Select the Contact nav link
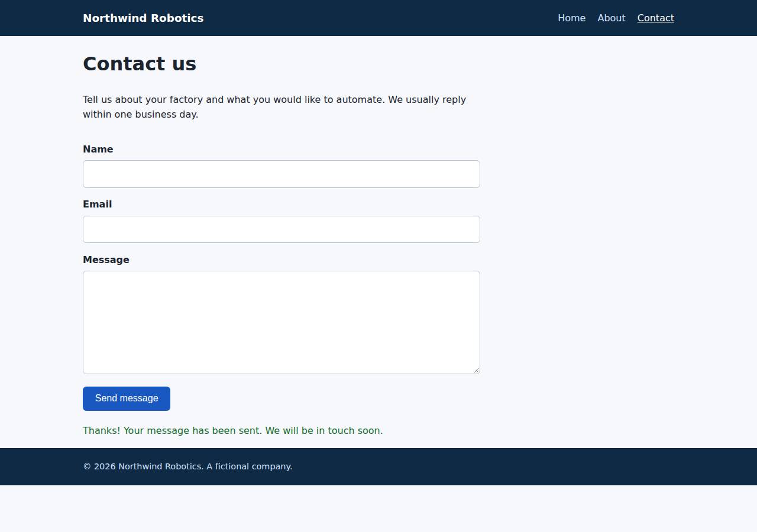Image resolution: width=757 pixels, height=532 pixels. 655,18
